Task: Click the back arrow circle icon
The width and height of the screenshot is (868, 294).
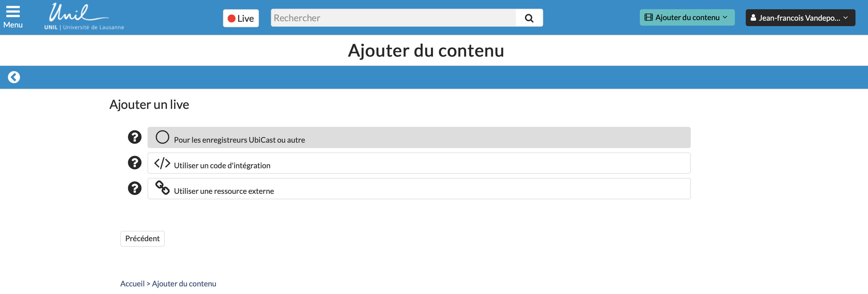Action: click(14, 77)
